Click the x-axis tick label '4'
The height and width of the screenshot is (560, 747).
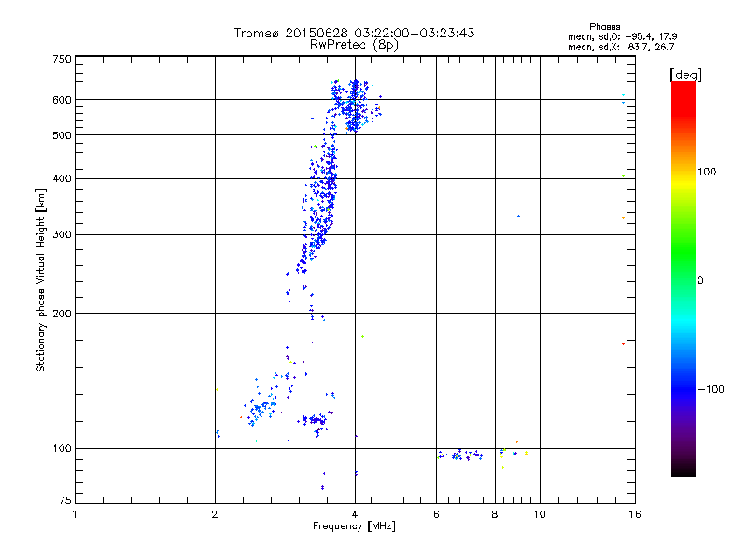tap(355, 514)
